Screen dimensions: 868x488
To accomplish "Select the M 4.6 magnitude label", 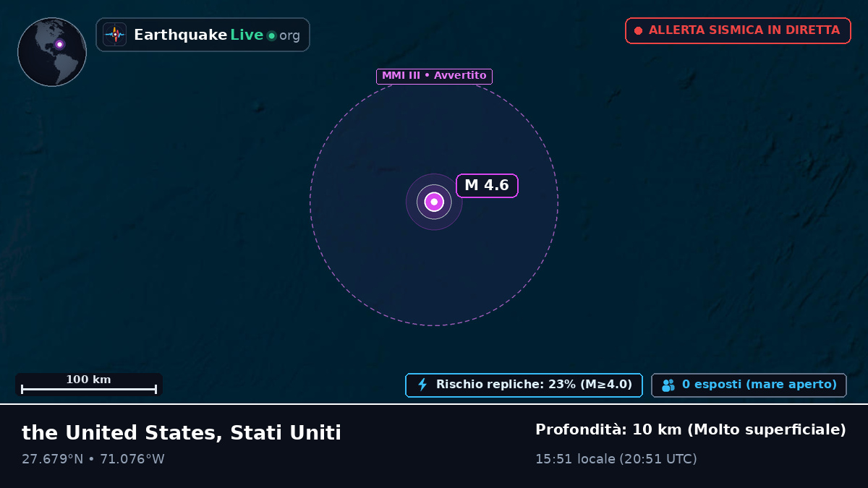I will click(487, 185).
